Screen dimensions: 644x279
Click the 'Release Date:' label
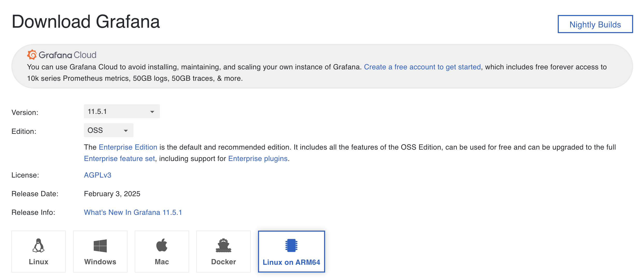(x=35, y=194)
